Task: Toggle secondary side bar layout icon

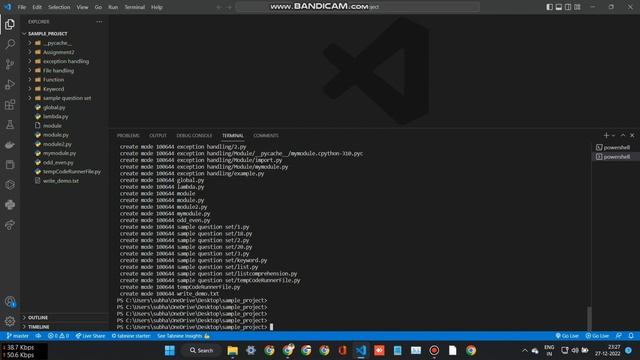Action: [568, 7]
